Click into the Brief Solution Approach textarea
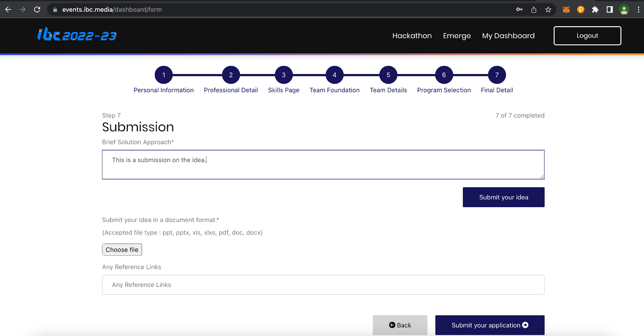Image resolution: width=644 pixels, height=336 pixels. click(x=323, y=165)
